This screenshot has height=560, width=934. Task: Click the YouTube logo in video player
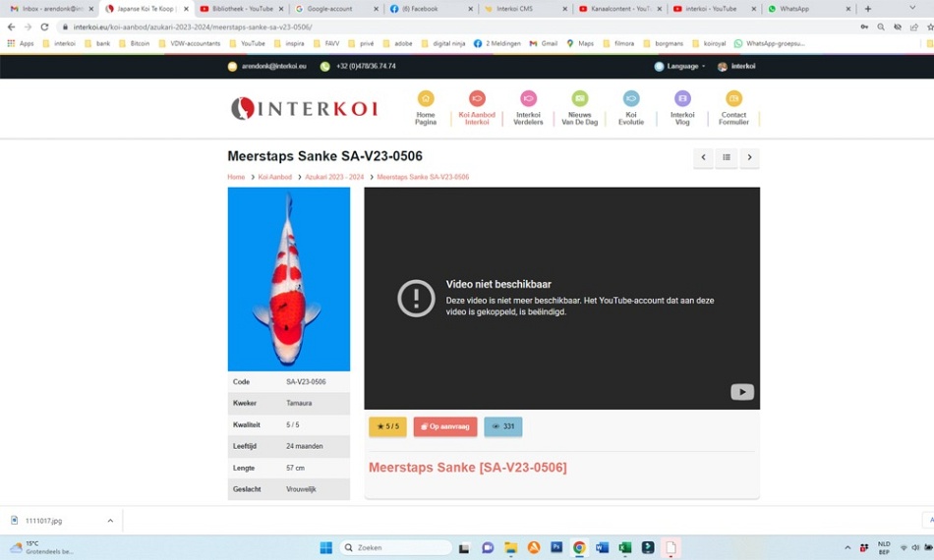(x=742, y=392)
